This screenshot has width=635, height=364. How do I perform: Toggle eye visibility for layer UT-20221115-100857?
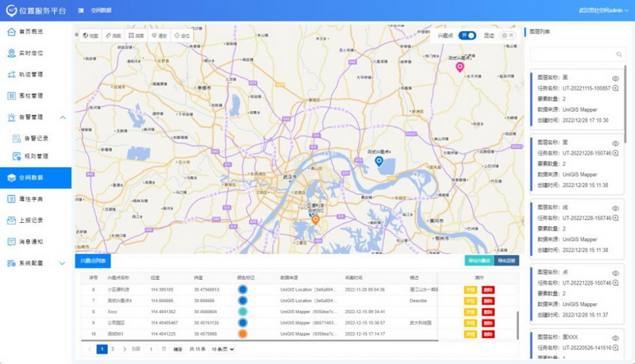point(615,78)
